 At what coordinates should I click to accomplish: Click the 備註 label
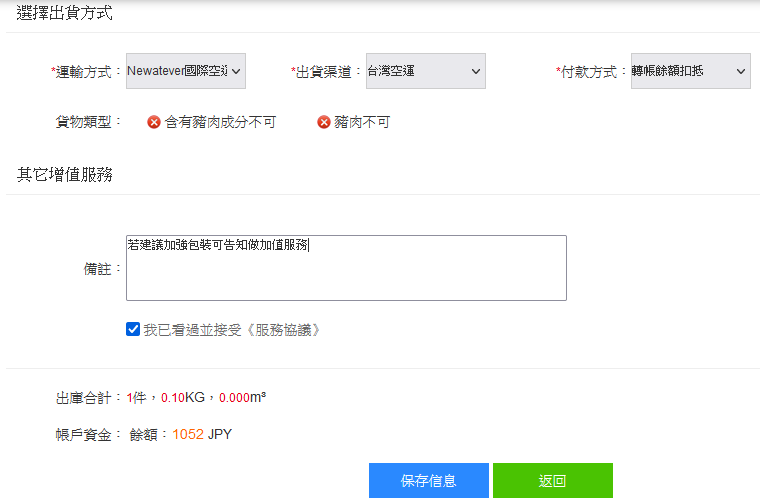(x=102, y=268)
